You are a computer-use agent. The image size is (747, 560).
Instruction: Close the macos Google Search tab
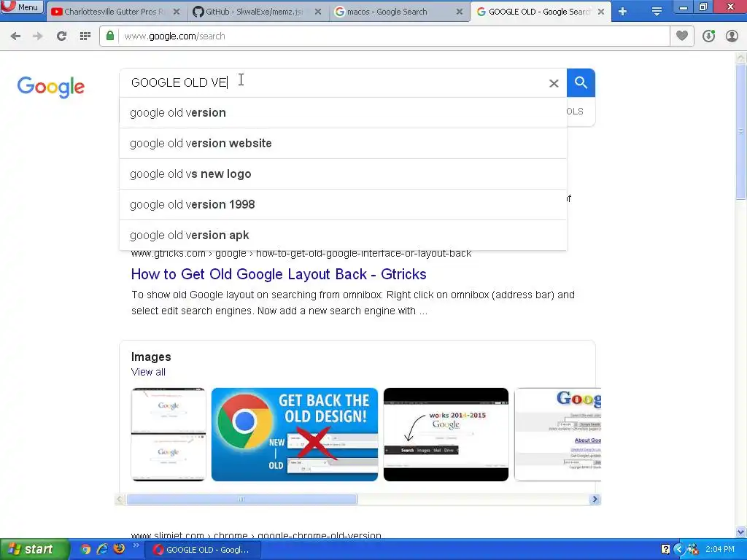coord(460,12)
